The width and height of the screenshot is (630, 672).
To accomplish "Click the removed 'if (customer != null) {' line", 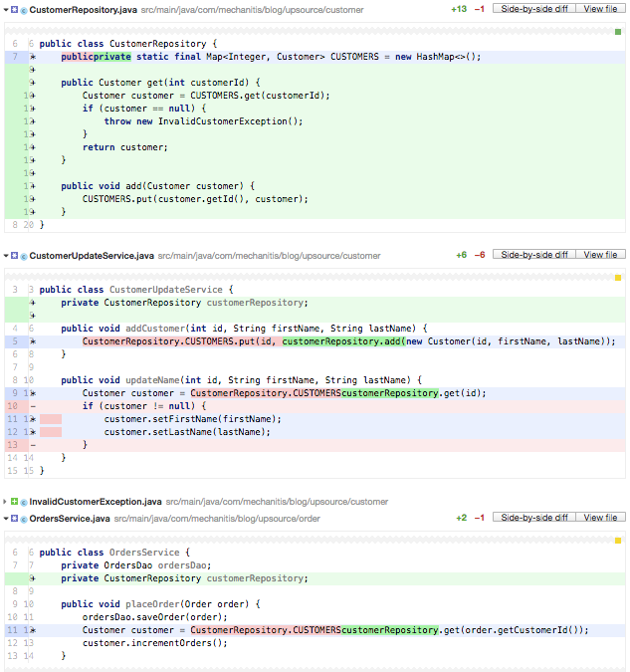I will tap(144, 406).
